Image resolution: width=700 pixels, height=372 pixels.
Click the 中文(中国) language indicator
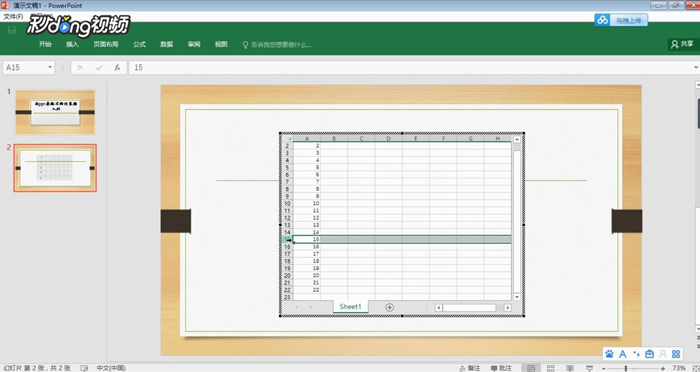coord(111,368)
